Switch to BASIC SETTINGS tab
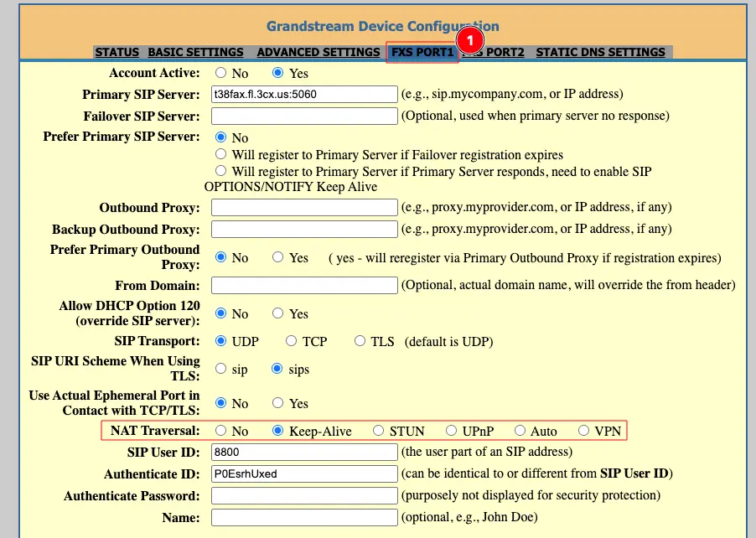Image resolution: width=756 pixels, height=538 pixels. pos(195,52)
